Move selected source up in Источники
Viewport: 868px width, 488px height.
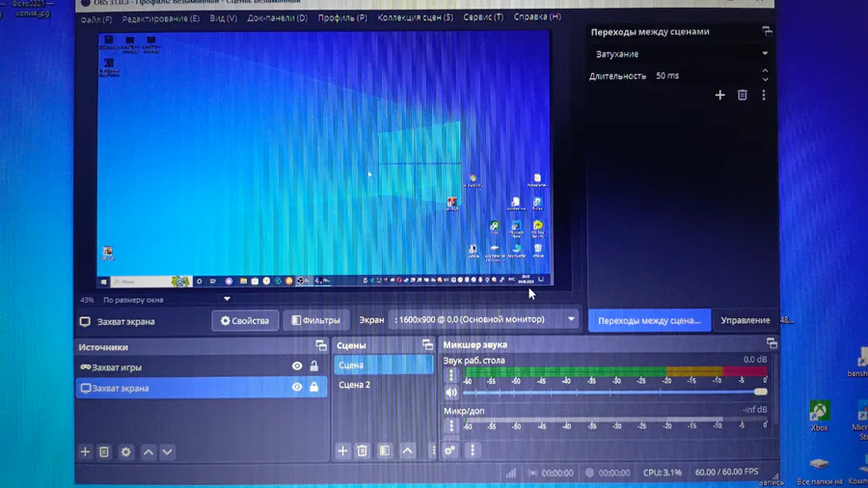[149, 452]
